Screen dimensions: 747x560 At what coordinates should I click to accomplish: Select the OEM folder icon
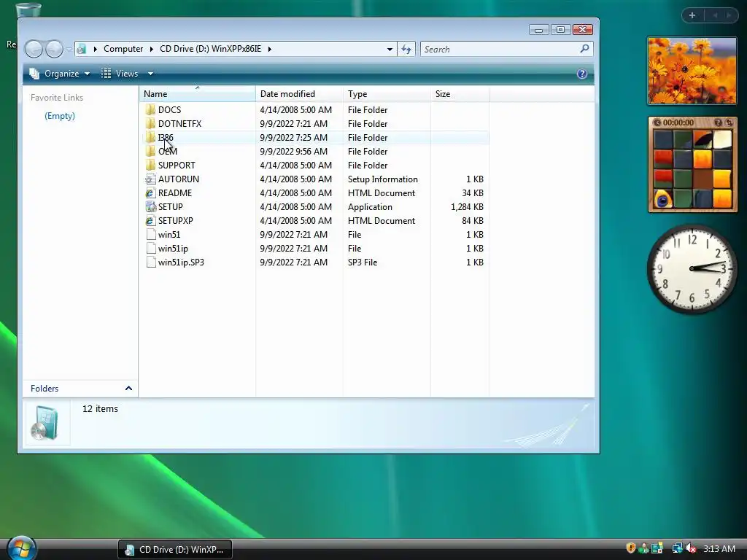pos(150,151)
